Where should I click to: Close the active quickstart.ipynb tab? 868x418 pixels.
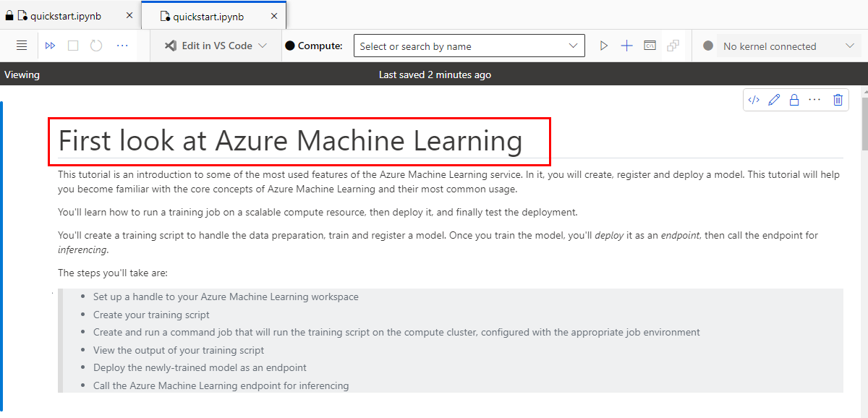273,16
